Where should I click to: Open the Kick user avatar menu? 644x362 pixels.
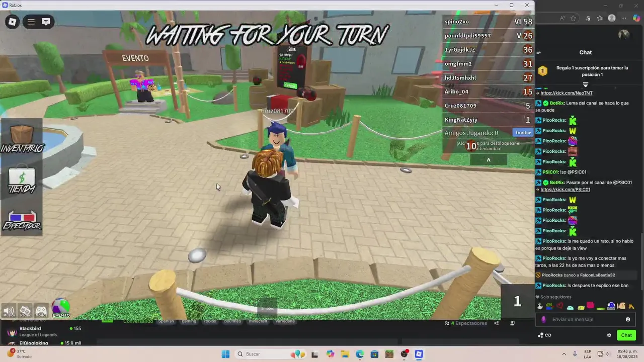(x=624, y=34)
